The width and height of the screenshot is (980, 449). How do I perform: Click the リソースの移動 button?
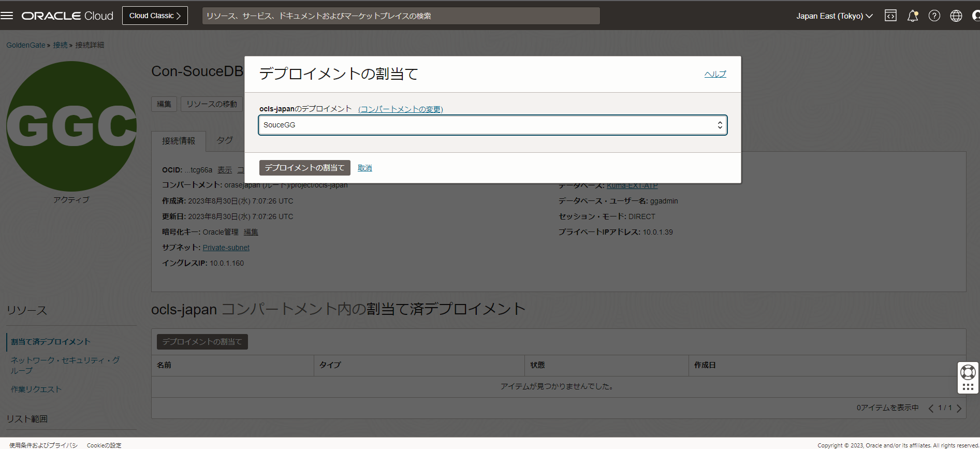212,104
